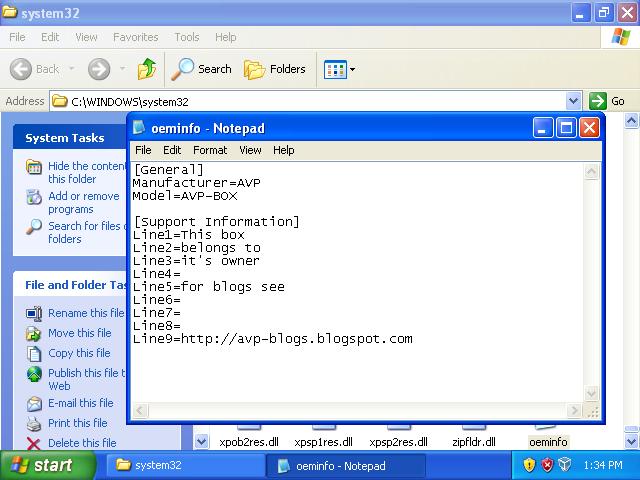Click the Copy this file link

pyautogui.click(x=79, y=353)
